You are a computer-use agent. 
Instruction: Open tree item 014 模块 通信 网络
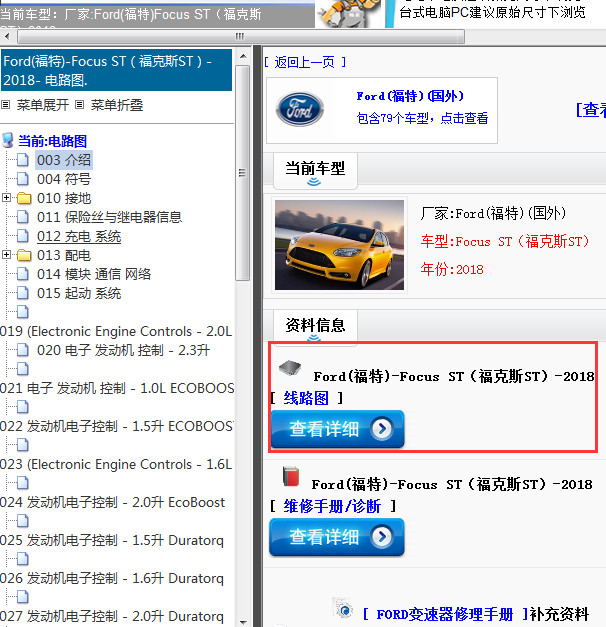(94, 274)
